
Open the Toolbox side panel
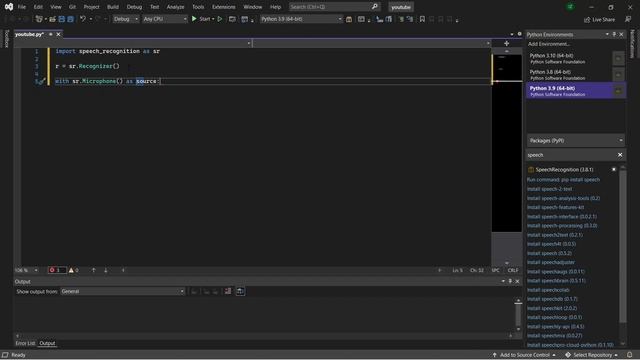tap(6, 39)
